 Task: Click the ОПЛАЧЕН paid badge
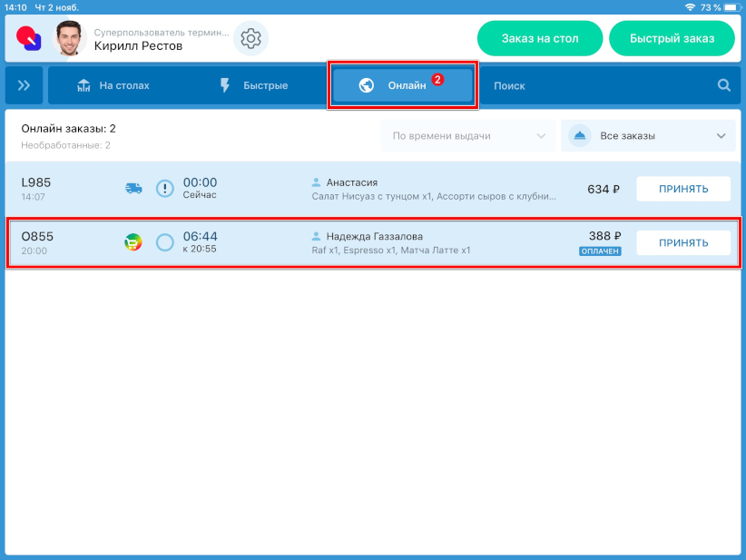pos(600,251)
